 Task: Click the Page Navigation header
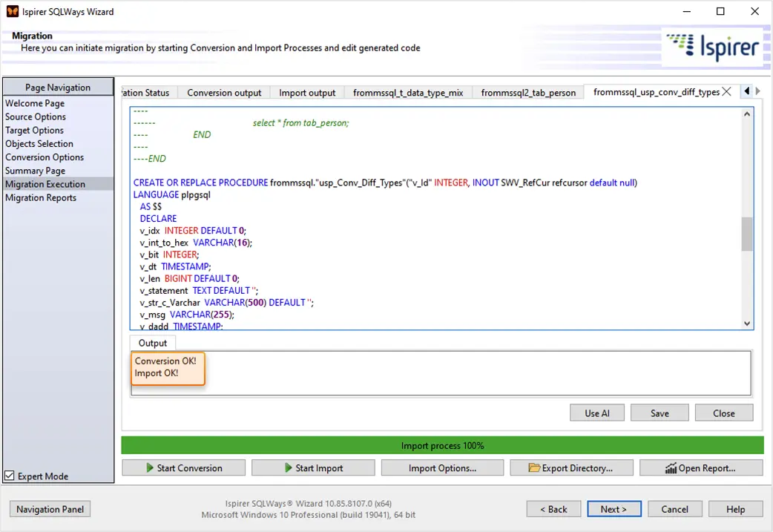tap(58, 88)
